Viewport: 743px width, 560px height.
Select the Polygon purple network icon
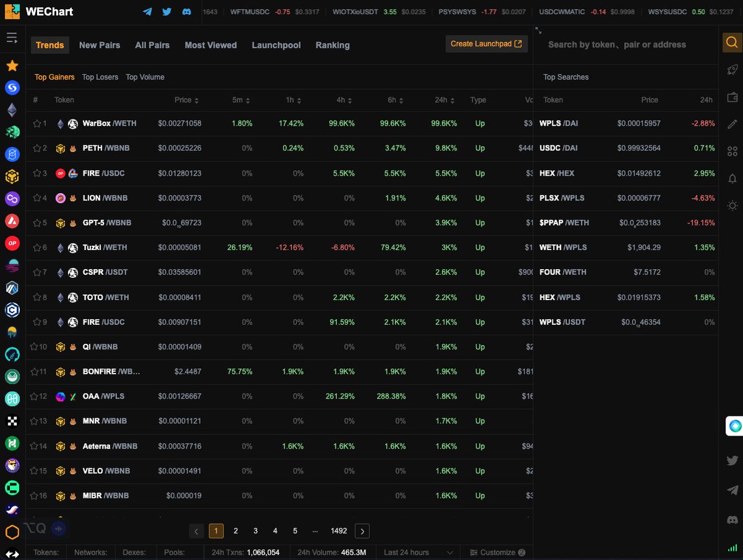pos(12,199)
